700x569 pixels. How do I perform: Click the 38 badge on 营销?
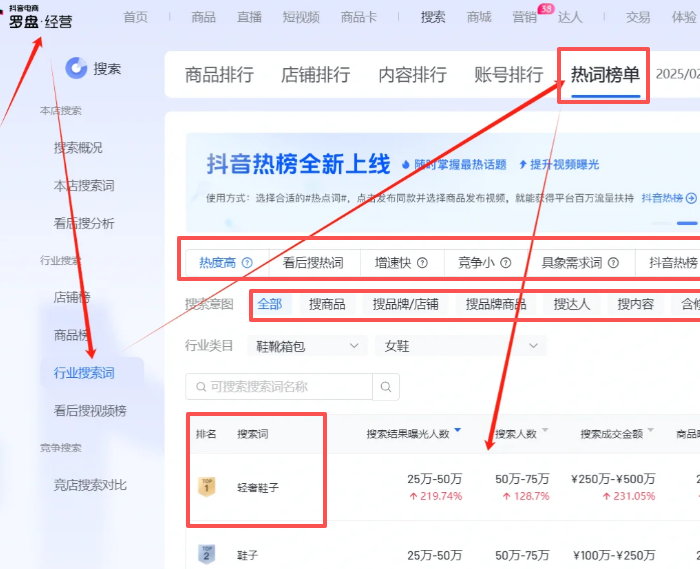(546, 8)
